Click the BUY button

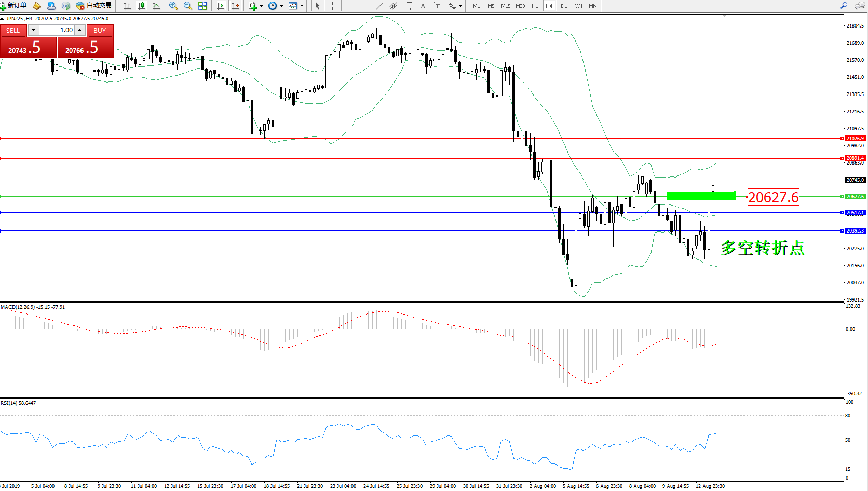click(x=100, y=31)
